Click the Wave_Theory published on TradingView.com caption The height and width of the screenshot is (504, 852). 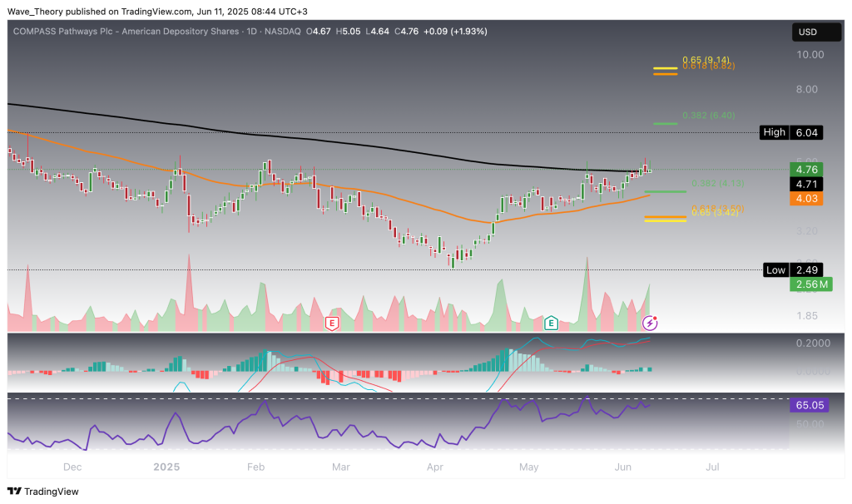click(157, 12)
